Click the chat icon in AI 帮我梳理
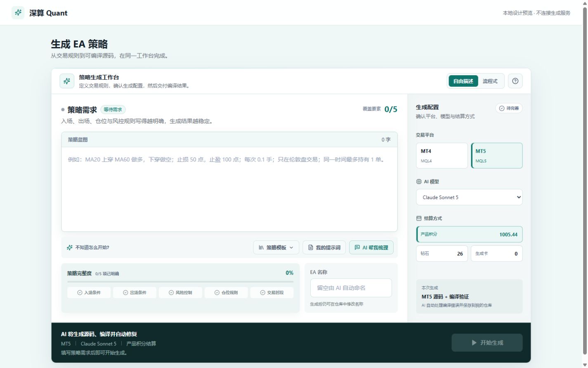Viewport: 588px width, 368px height. click(x=357, y=248)
